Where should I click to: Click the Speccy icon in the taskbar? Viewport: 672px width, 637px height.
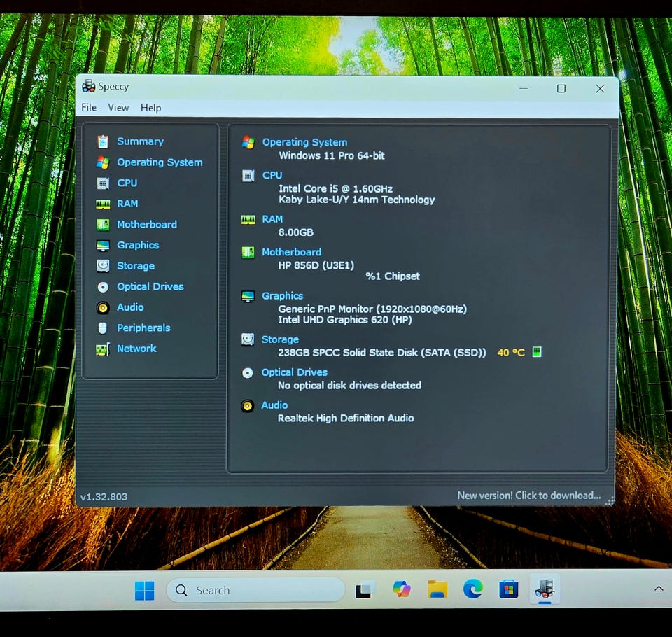[545, 589]
